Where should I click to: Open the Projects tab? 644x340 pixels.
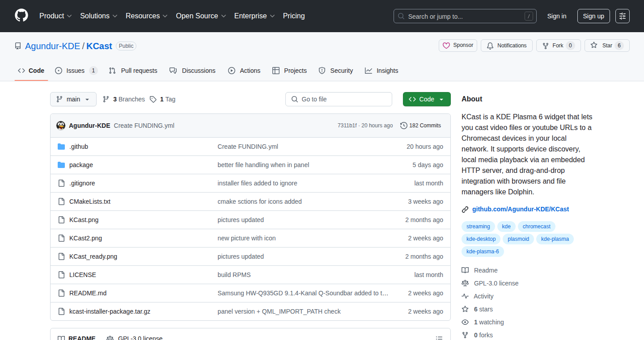[289, 71]
